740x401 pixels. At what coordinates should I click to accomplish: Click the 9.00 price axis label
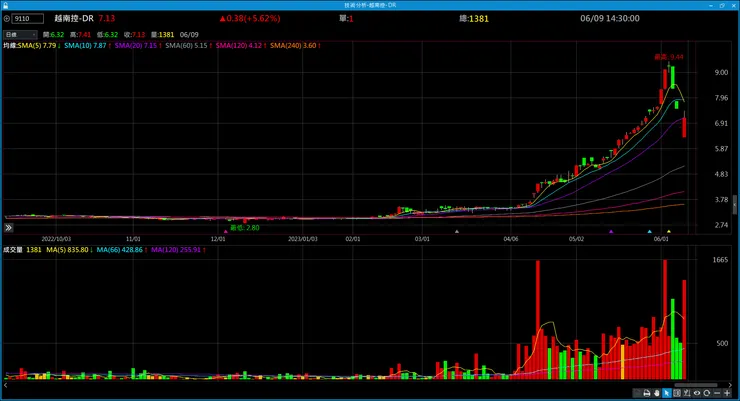pos(721,73)
